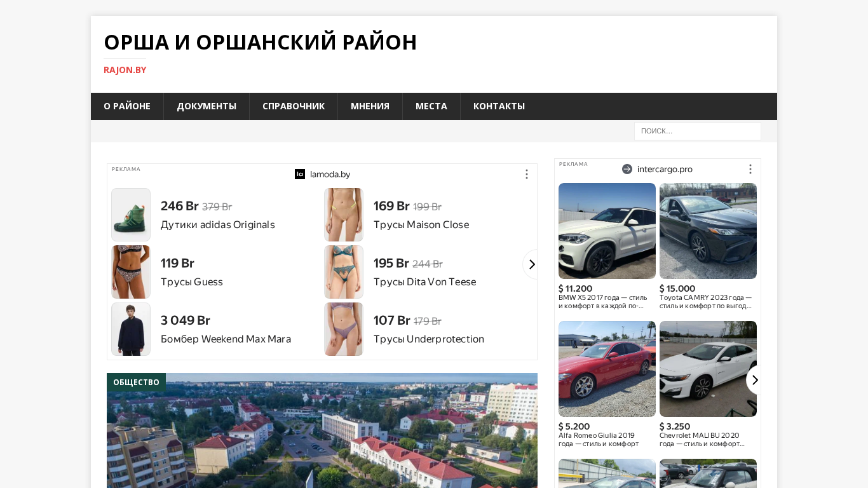Click the 3 049 Br price
The image size is (868, 488).
tap(186, 320)
